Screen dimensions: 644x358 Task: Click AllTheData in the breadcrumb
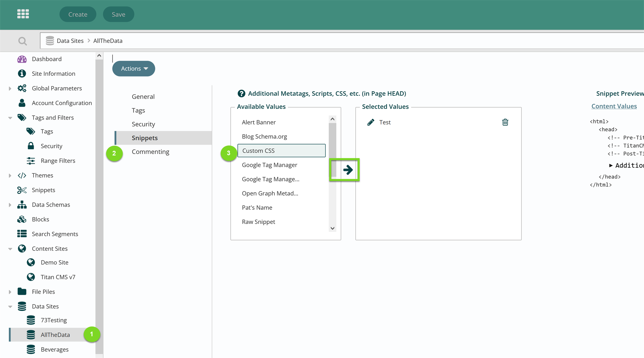pos(108,41)
